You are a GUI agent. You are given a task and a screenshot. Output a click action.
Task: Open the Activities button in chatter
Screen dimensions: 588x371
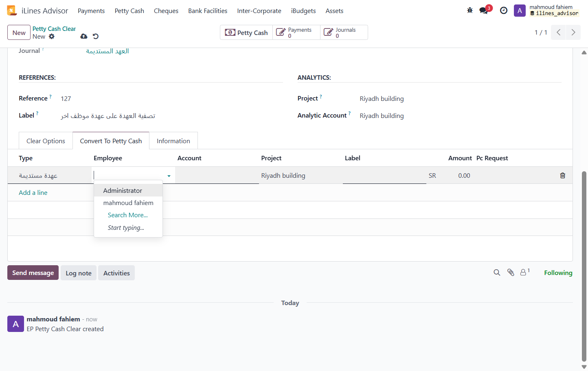pos(116,273)
